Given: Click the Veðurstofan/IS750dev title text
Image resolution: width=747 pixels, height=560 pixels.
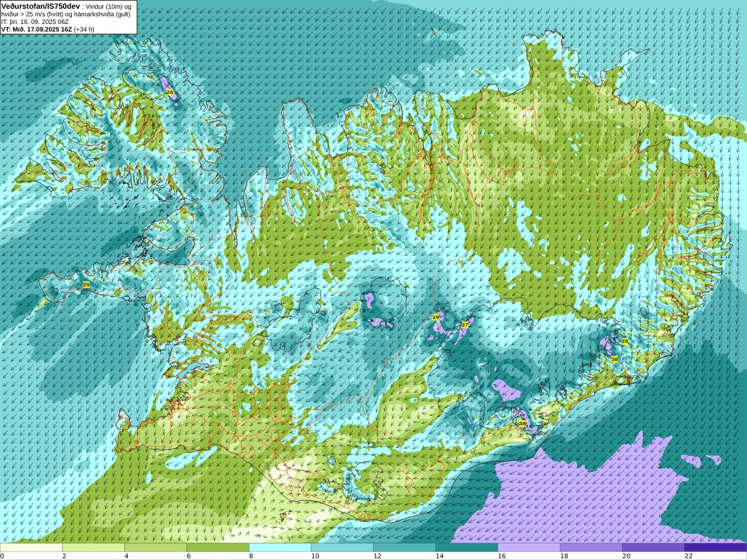Looking at the screenshot, I should tap(40, 6).
